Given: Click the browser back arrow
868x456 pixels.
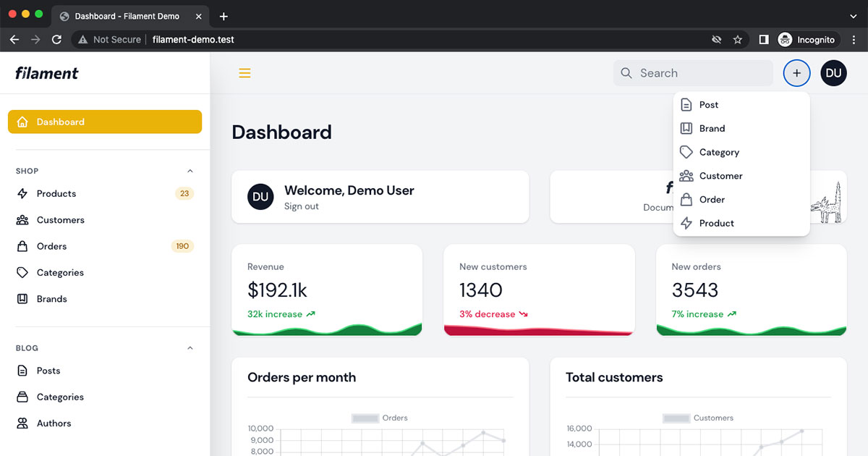Looking at the screenshot, I should click(14, 40).
